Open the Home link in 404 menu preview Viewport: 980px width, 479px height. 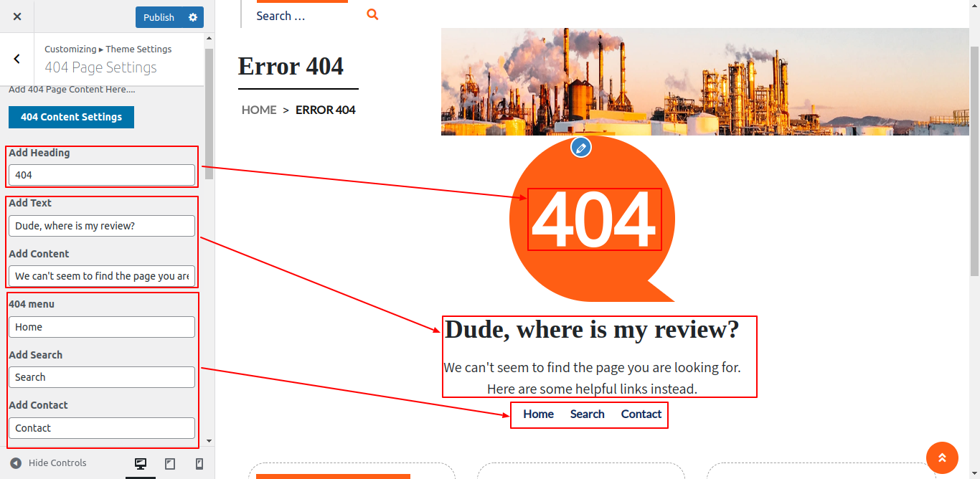(x=538, y=414)
